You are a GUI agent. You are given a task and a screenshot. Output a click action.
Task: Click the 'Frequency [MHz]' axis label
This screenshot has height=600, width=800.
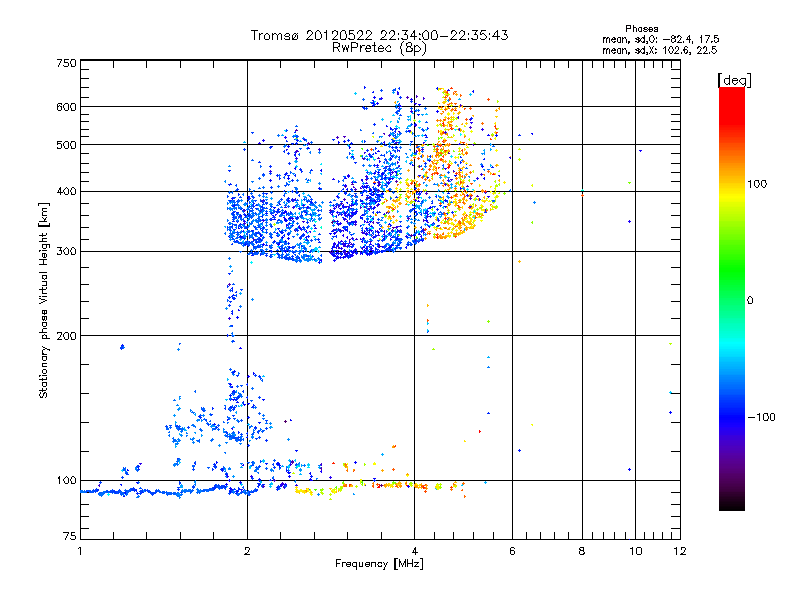pos(379,564)
